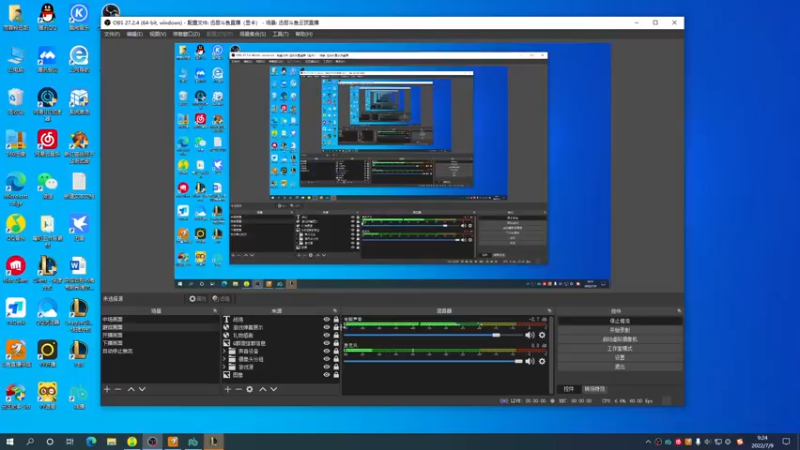The width and height of the screenshot is (800, 450).
Task: Expand the 游戏源 source group
Action: tap(224, 367)
